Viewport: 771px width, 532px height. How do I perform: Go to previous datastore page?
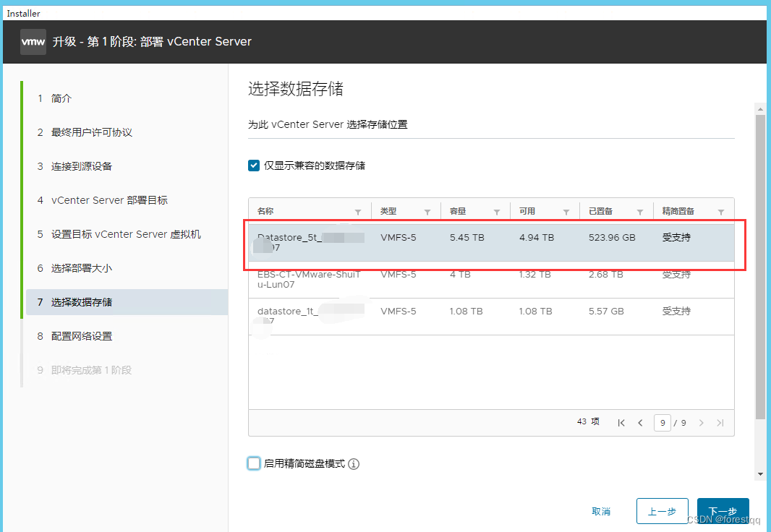point(640,423)
